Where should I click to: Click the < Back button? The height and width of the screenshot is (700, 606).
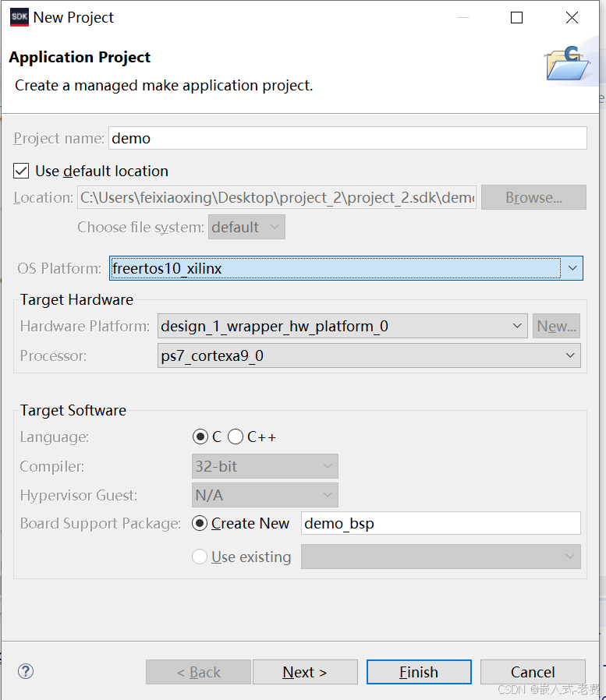coord(198,672)
